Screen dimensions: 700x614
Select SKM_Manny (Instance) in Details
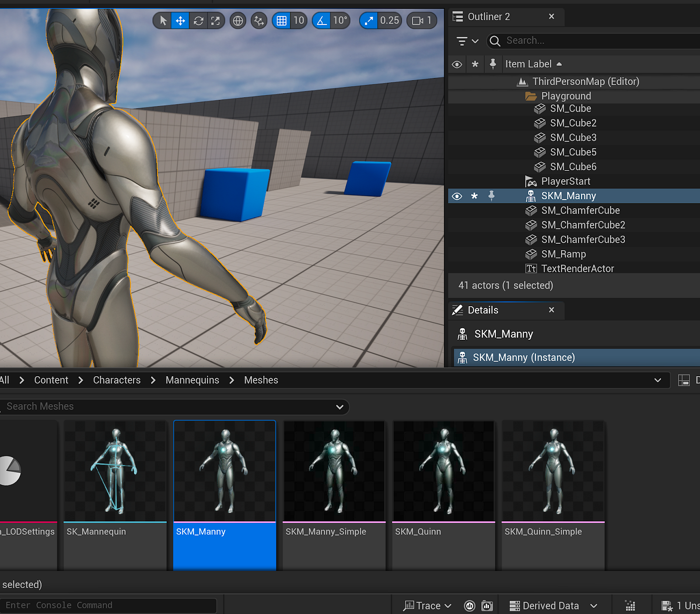tap(576, 357)
